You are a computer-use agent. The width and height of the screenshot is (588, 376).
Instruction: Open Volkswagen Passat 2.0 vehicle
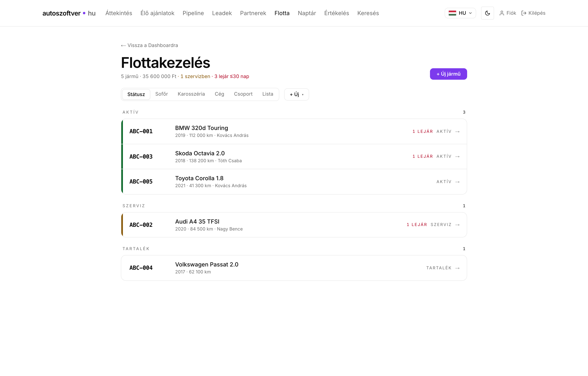click(x=207, y=264)
